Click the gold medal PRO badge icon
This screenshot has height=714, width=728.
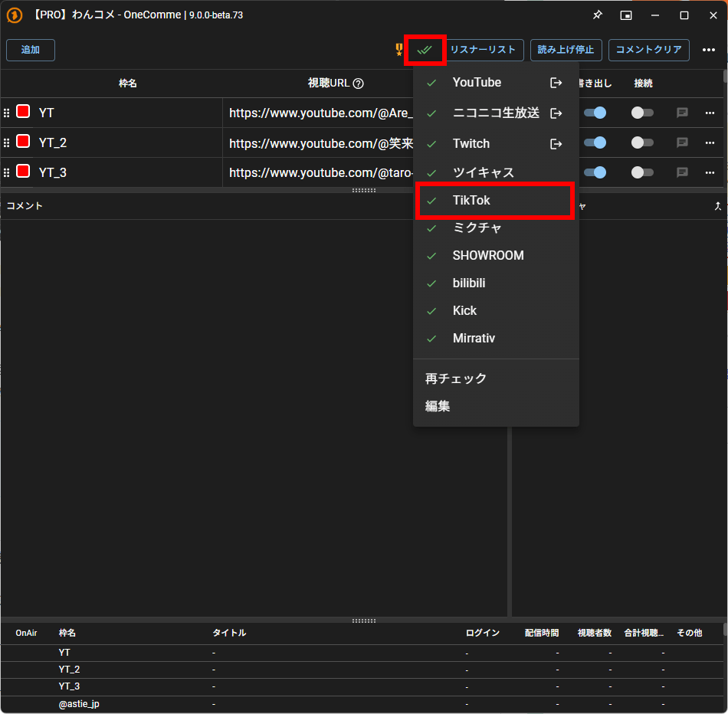(398, 50)
